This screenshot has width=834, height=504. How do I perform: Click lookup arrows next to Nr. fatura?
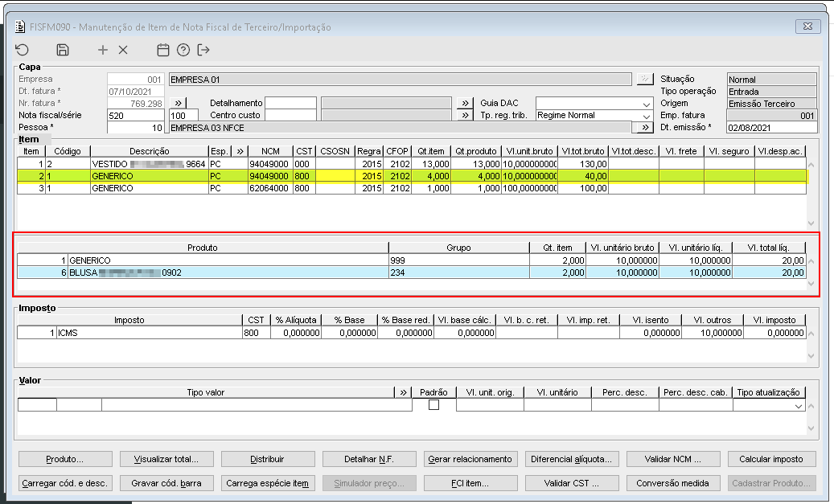pyautogui.click(x=179, y=104)
